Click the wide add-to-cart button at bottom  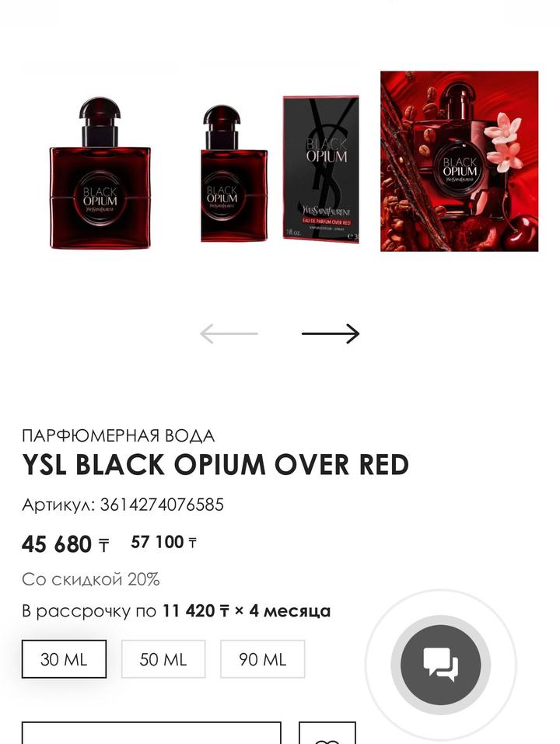(152, 734)
